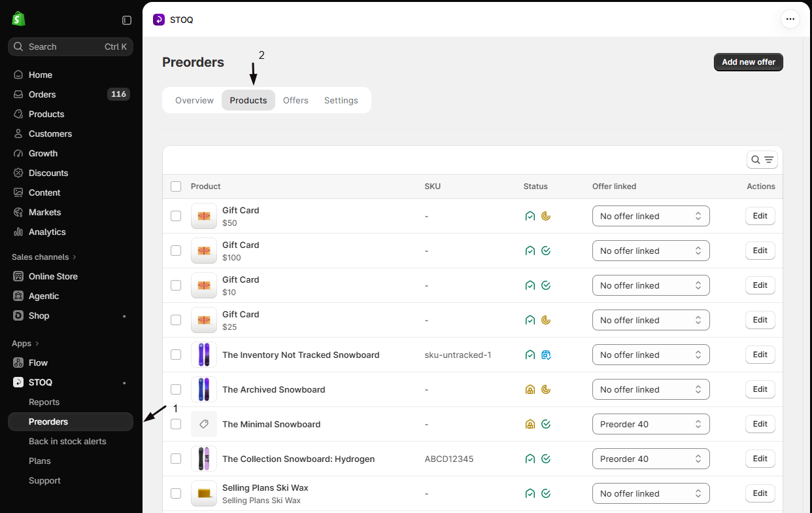Image resolution: width=812 pixels, height=513 pixels.
Task: Check the Gift Card $25 row checkbox
Action: pyautogui.click(x=176, y=320)
